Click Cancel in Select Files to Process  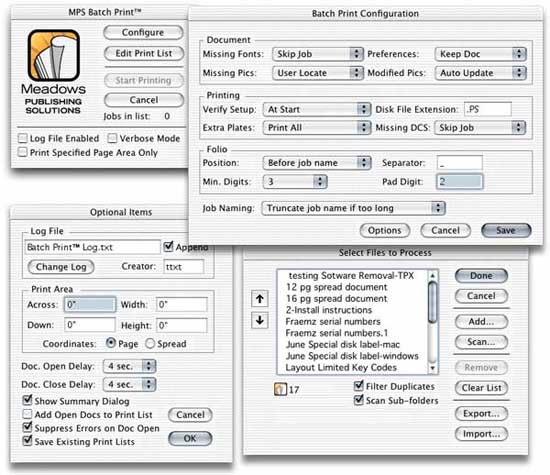(481, 296)
